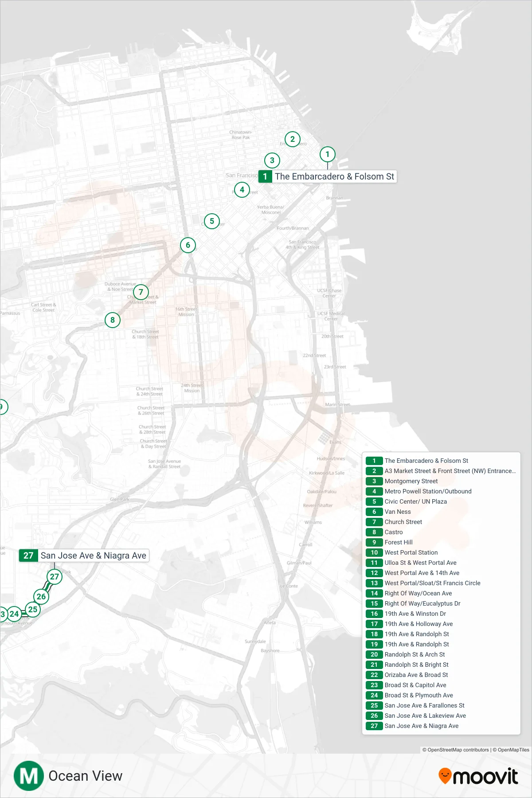Select legend row Orizaba Ave & Broad St
This screenshot has width=532, height=798.
(x=441, y=675)
